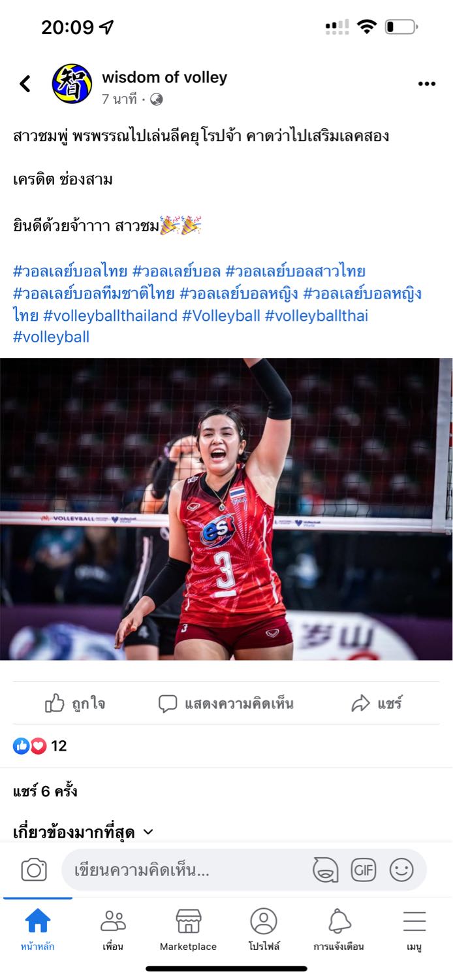The width and height of the screenshot is (453, 980).
Task: Share the post using แชร์ button
Action: [x=377, y=704]
